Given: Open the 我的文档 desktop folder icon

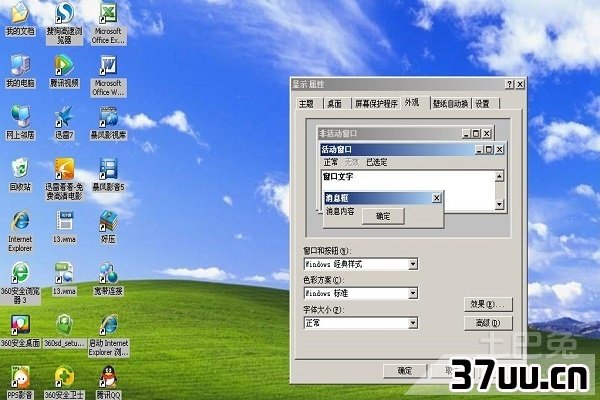Looking at the screenshot, I should click(x=20, y=18).
